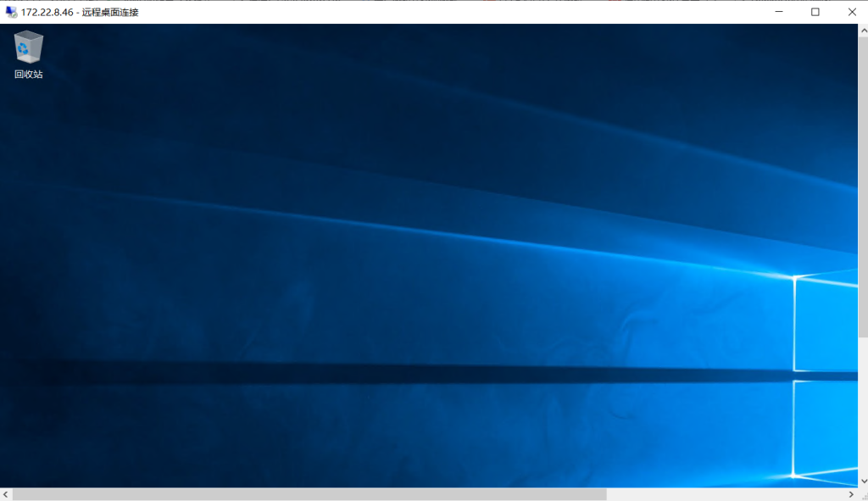Minimize the Remote Desktop Connection window
The width and height of the screenshot is (868, 501).
[x=779, y=12]
